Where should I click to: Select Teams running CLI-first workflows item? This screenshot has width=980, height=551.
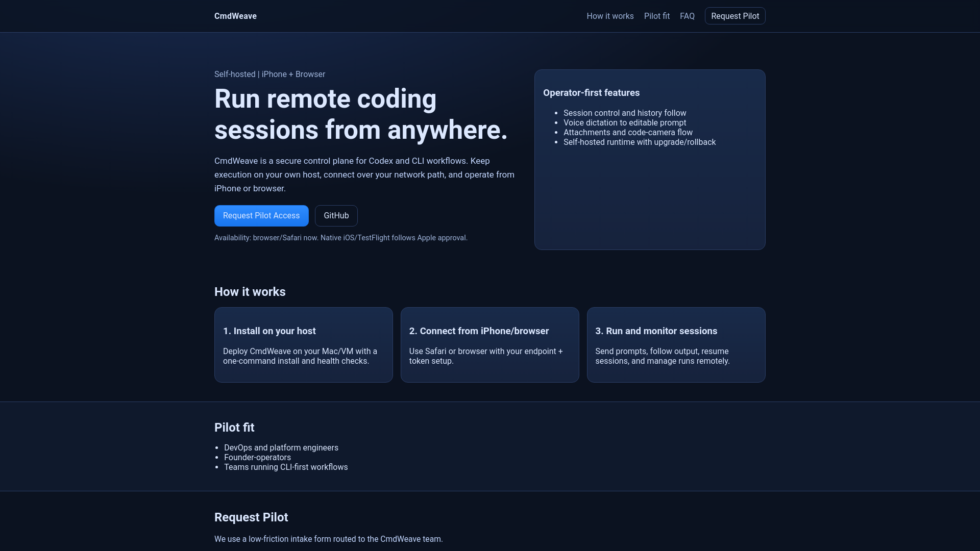coord(286,467)
